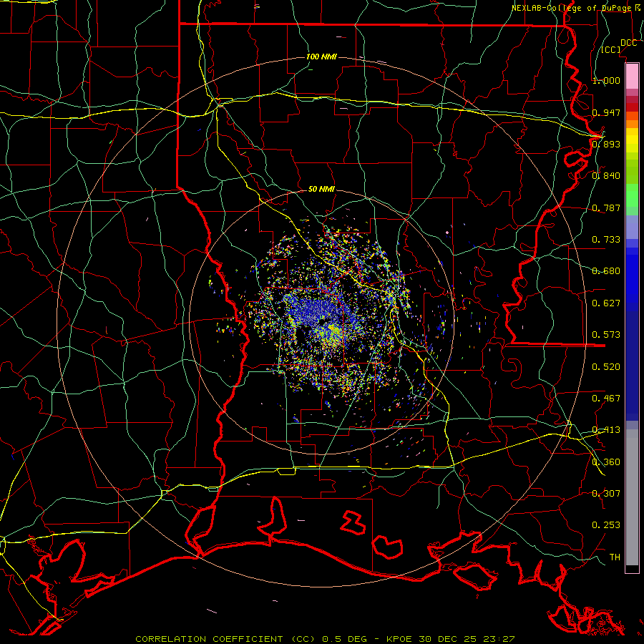This screenshot has width=644, height=644.
Task: Click the 0.787 scale value
Action: [x=606, y=208]
